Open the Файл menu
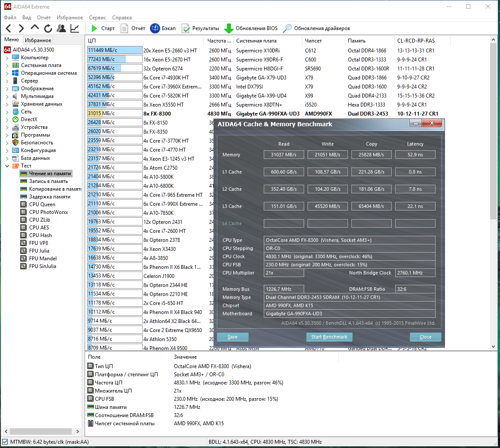Image resolution: width=500 pixels, height=448 pixels. point(10,18)
